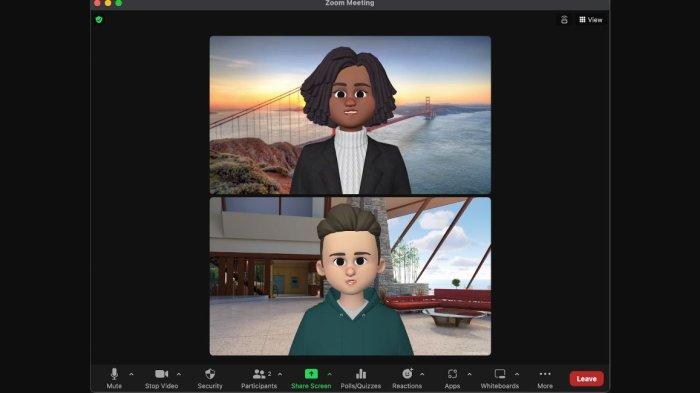Viewport: 700px width, 393px height.
Task: Open the Apps panel
Action: (x=452, y=378)
